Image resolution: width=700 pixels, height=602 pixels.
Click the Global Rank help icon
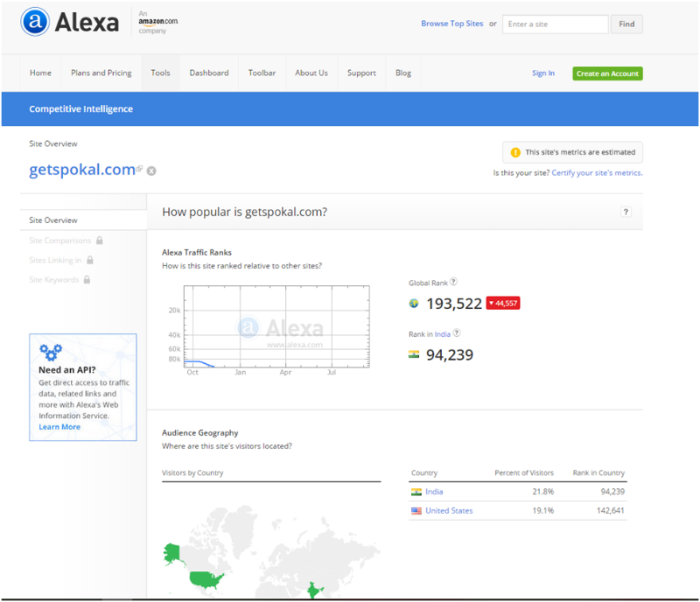pos(453,282)
